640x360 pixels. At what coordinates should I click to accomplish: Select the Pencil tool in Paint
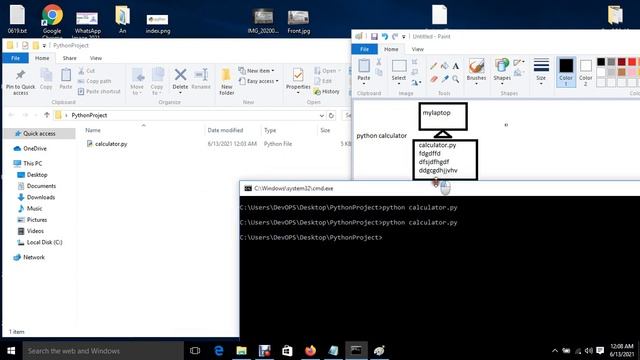(x=433, y=66)
